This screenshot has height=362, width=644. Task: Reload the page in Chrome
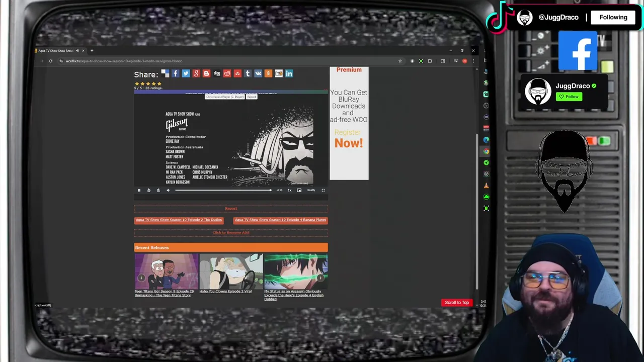click(50, 61)
